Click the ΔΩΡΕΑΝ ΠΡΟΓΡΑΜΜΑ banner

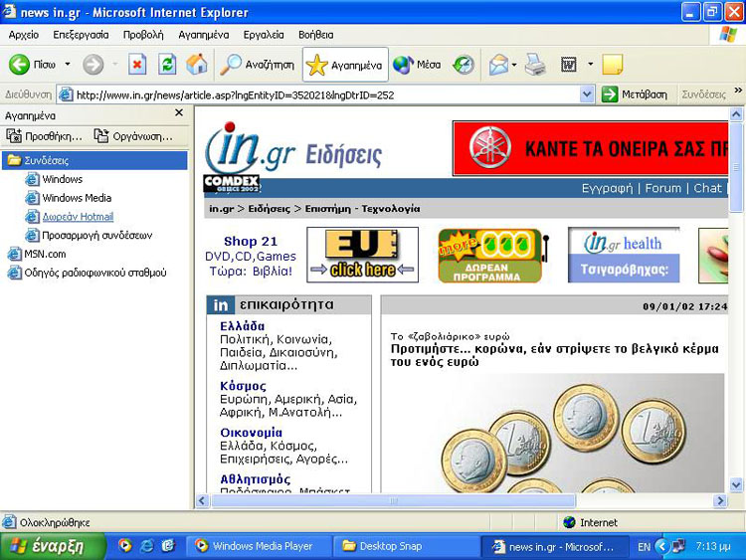coord(493,256)
